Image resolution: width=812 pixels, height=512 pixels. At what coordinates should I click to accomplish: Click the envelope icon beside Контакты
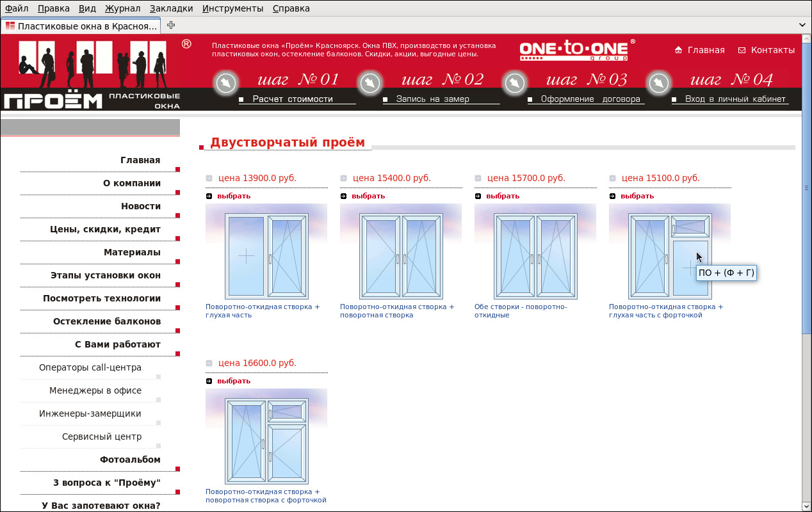click(x=742, y=50)
